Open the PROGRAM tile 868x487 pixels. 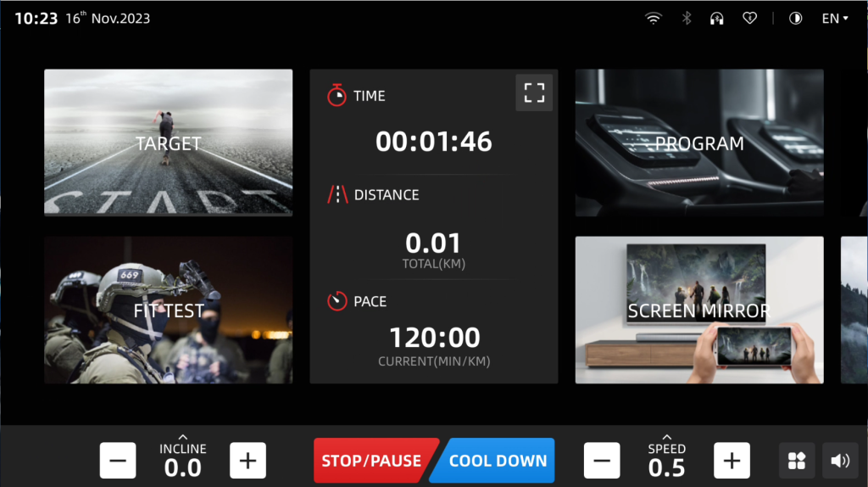(x=699, y=143)
